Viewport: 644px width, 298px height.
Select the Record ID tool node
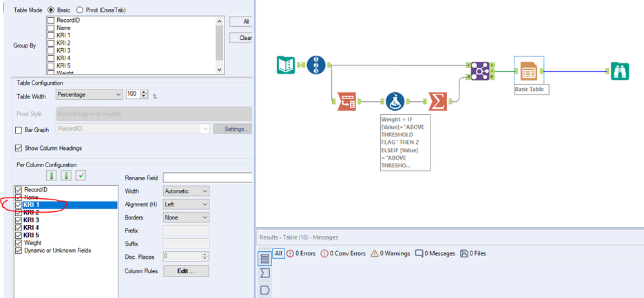316,65
